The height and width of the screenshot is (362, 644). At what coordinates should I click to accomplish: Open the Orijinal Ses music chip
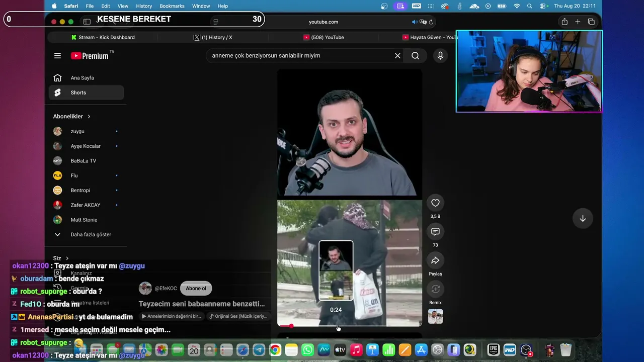(x=238, y=316)
